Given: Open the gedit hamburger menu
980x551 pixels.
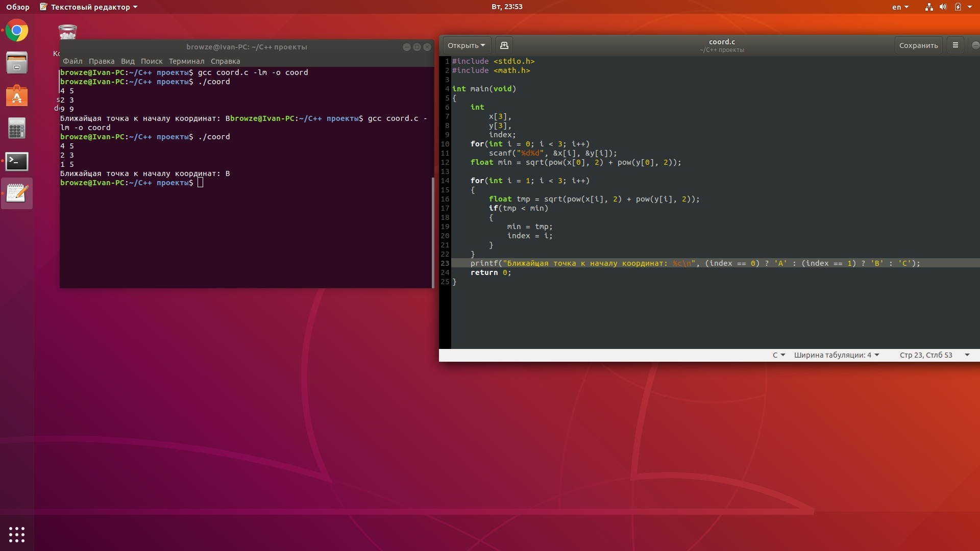Looking at the screenshot, I should (955, 45).
